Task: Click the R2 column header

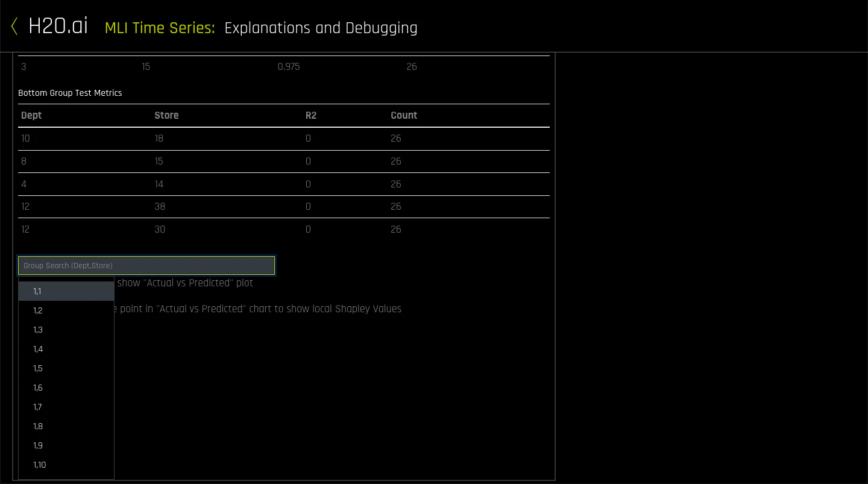Action: click(x=311, y=115)
